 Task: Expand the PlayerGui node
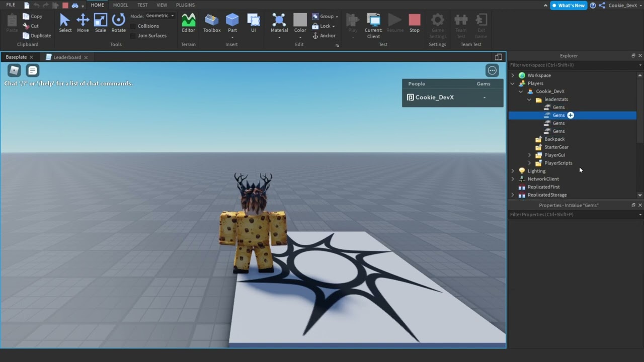[529, 155]
